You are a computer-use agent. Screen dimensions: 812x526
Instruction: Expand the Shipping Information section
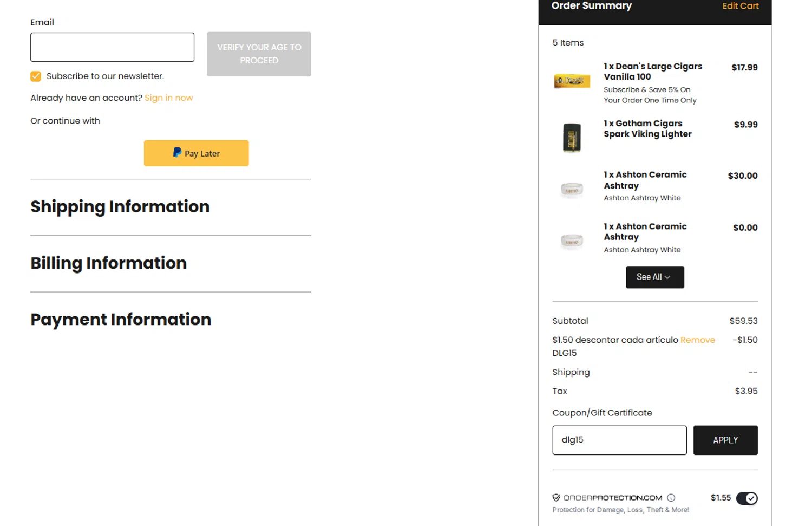coord(120,207)
